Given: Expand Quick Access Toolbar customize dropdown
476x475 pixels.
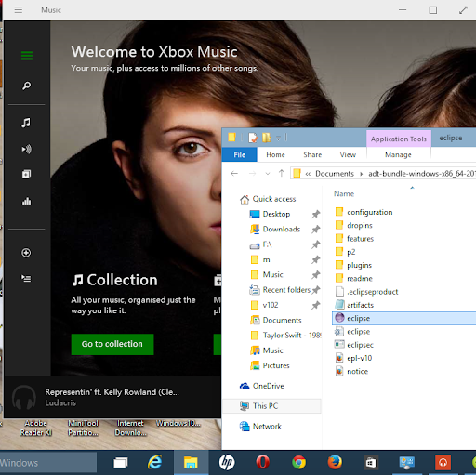Looking at the screenshot, I should click(x=278, y=139).
